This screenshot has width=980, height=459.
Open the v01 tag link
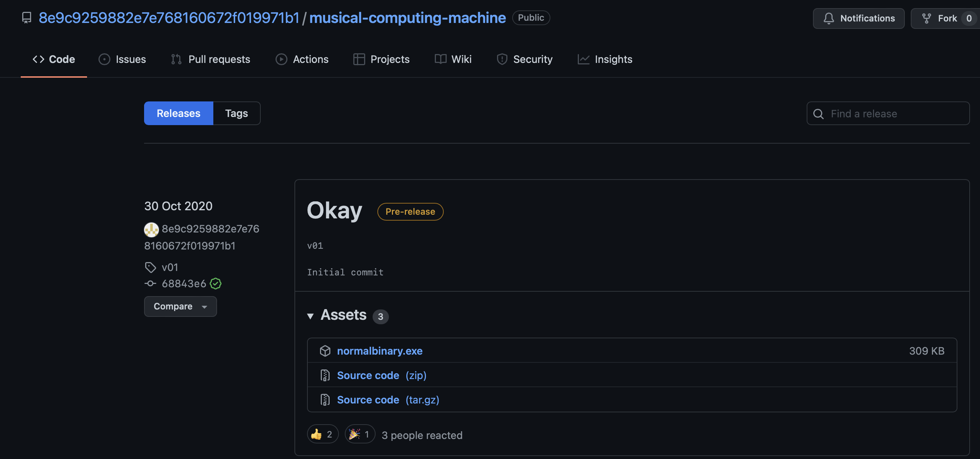[170, 267]
